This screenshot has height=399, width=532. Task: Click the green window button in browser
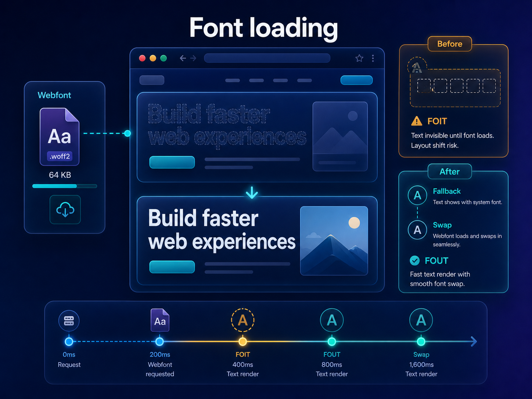point(163,58)
